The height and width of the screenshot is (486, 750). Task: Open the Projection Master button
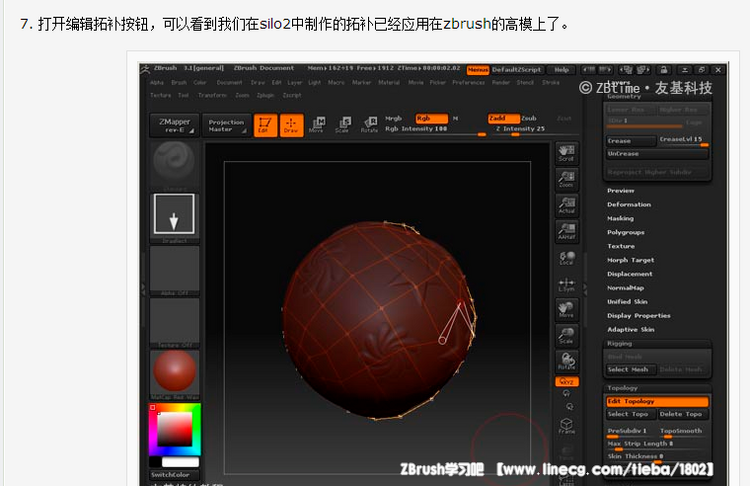pyautogui.click(x=226, y=125)
